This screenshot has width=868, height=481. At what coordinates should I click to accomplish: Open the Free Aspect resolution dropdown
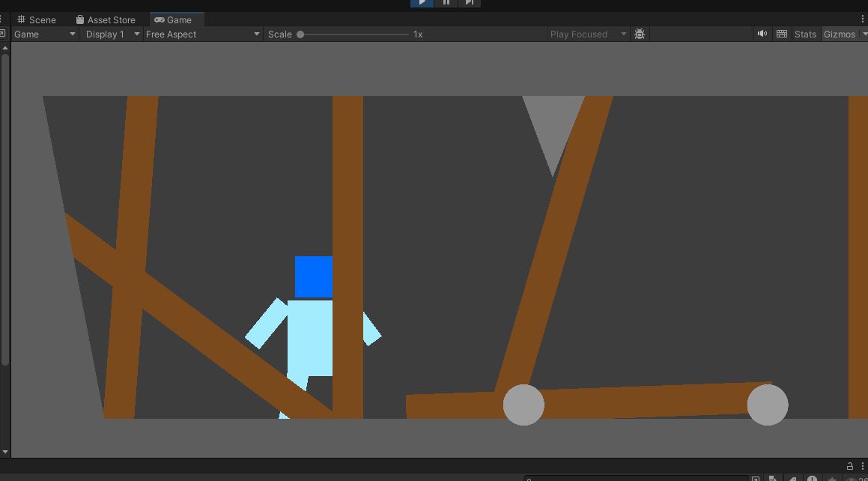pyautogui.click(x=202, y=34)
